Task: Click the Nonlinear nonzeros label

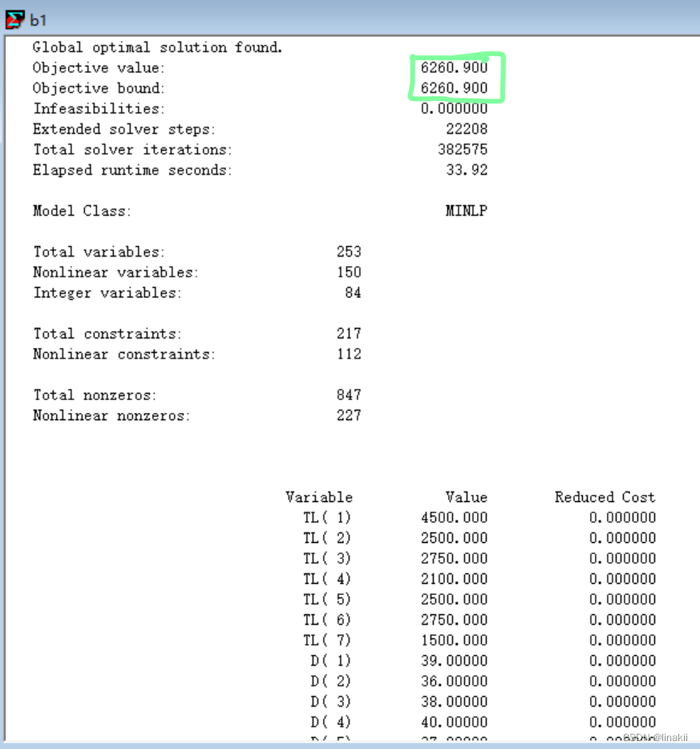Action: tap(111, 415)
